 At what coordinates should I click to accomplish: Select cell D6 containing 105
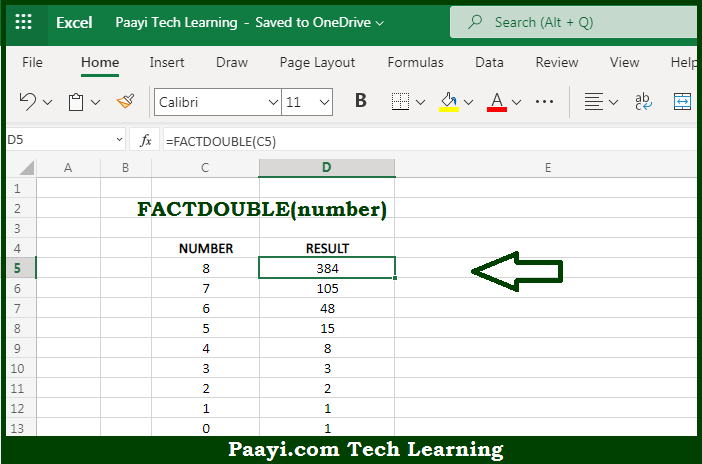pyautogui.click(x=327, y=288)
